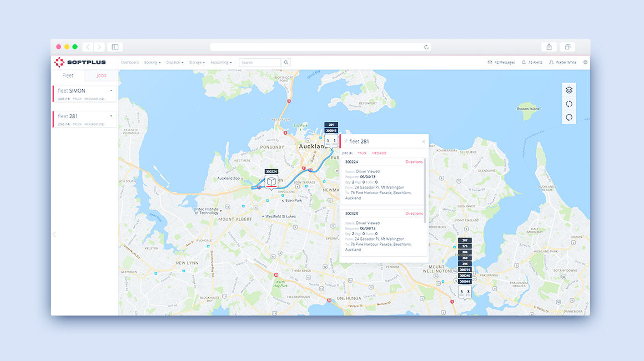Select the TRUCK tab in fleet 281 popup
Screen dimensions: 644x361
pos(362,153)
